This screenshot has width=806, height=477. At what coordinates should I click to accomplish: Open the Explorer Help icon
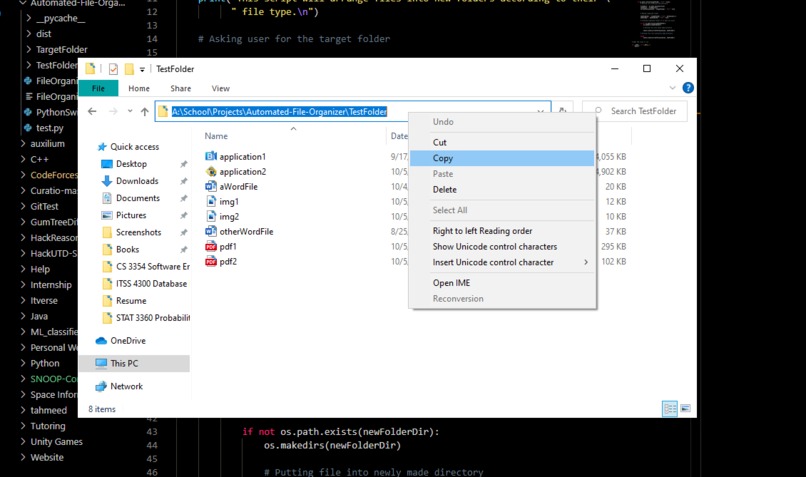[x=688, y=88]
